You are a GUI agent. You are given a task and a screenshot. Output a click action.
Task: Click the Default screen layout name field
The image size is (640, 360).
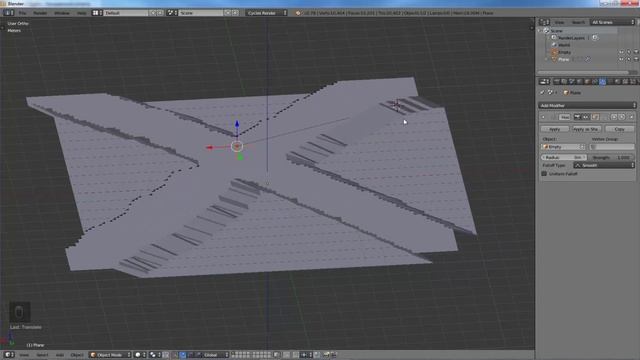point(126,13)
